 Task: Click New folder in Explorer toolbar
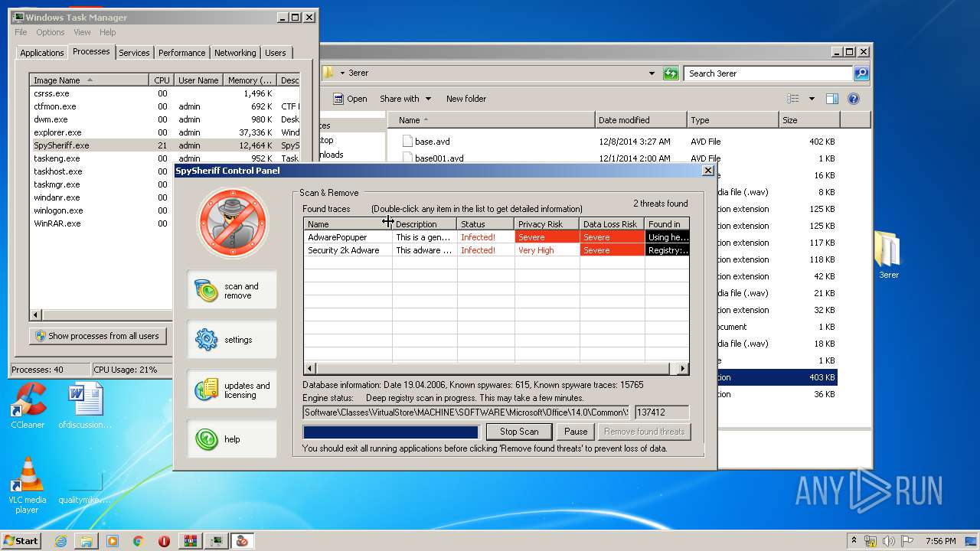(466, 99)
